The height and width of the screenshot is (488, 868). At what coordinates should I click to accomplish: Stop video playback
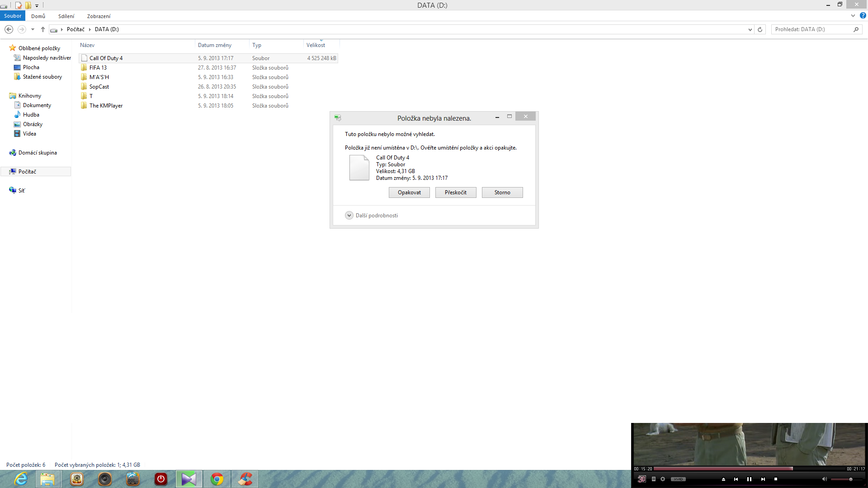[776, 479]
